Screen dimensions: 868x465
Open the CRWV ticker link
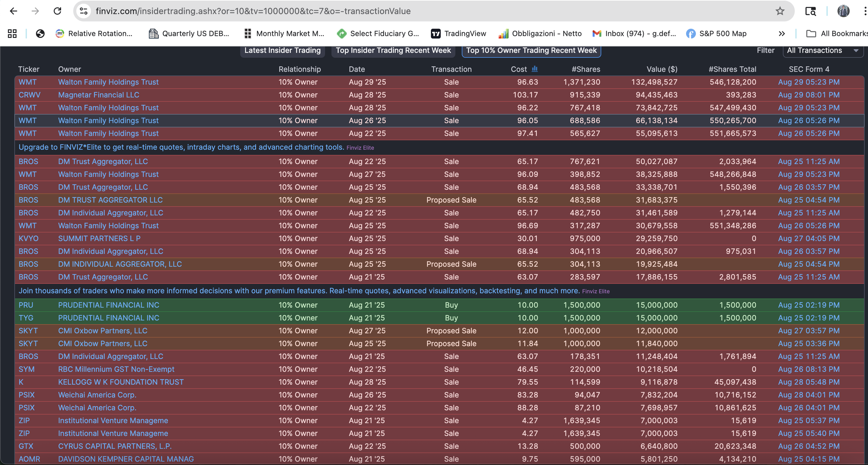click(30, 95)
